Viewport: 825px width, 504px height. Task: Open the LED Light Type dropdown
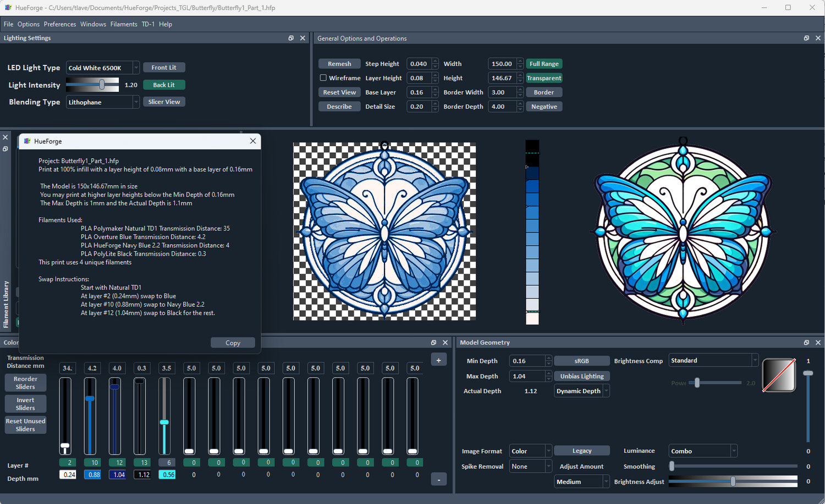pyautogui.click(x=103, y=67)
